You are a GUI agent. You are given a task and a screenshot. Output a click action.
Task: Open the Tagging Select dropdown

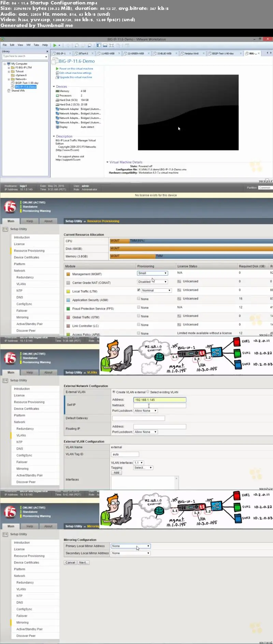click(x=143, y=468)
